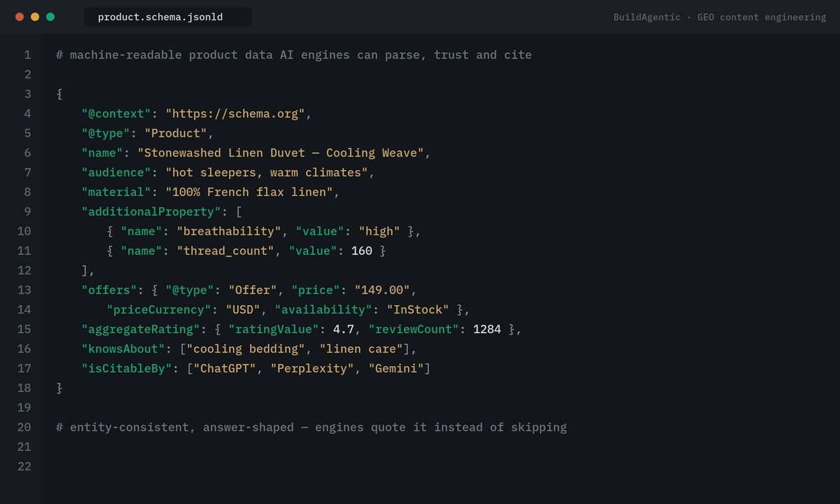Viewport: 840px width, 504px height.
Task: Click the "100% French flax linen" value
Action: (x=253, y=192)
